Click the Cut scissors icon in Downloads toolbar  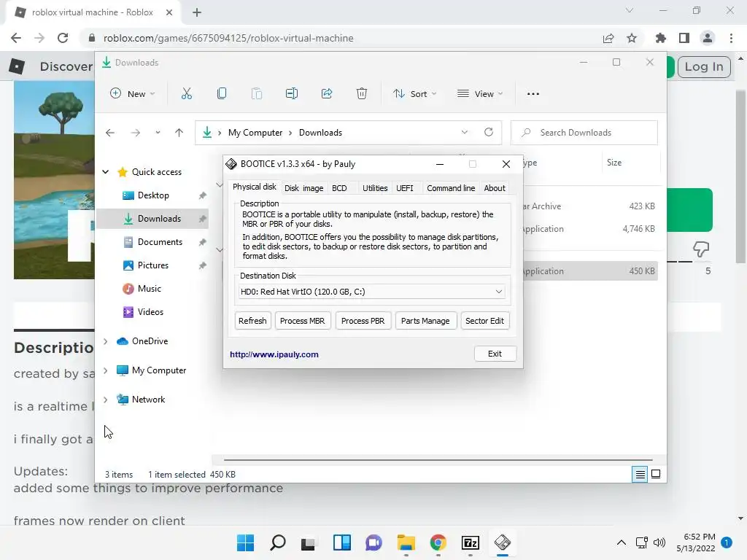tap(186, 94)
